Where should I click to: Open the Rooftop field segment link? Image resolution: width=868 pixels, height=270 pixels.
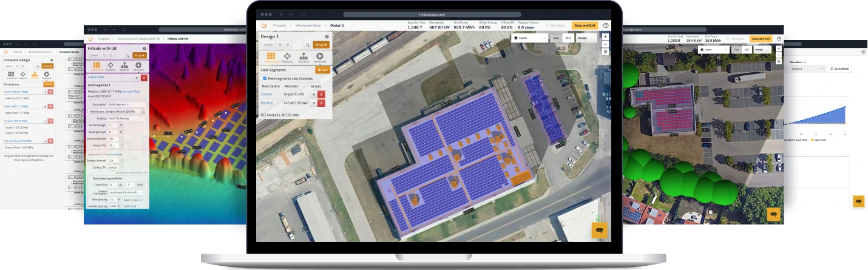click(x=268, y=103)
